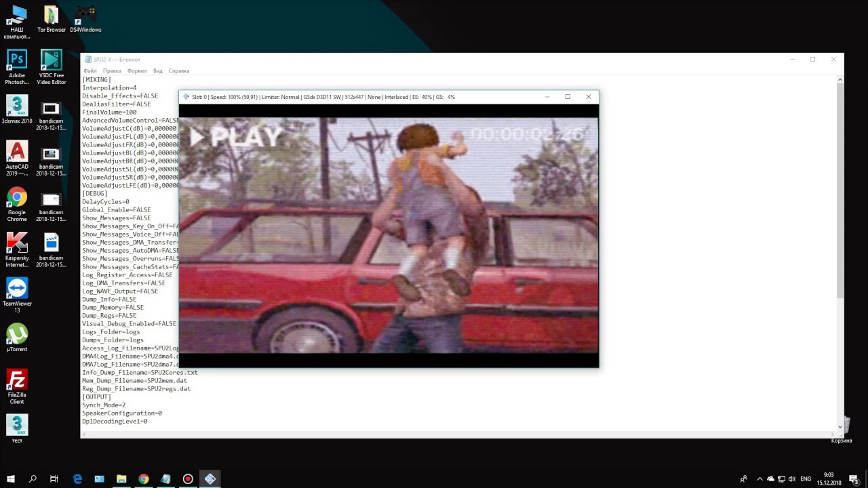The width and height of the screenshot is (868, 488).
Task: Click the Info_Dump_Filename=SPU2Cores.txt line
Action: click(140, 373)
